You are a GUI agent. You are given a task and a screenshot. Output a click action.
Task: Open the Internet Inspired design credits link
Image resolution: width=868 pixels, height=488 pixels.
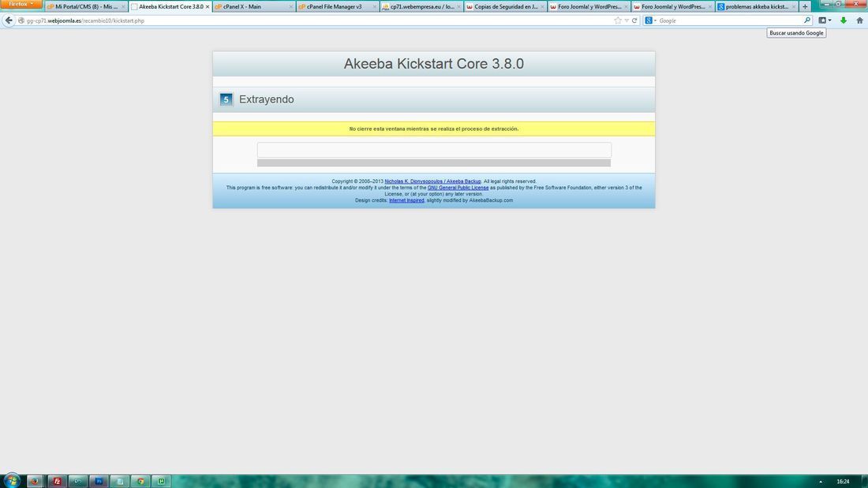click(x=406, y=200)
